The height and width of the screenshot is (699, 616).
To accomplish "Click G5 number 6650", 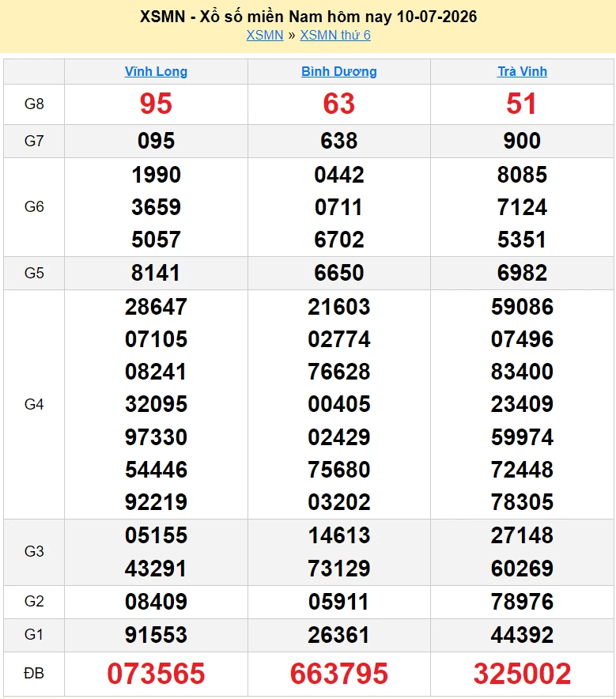I will [x=339, y=273].
